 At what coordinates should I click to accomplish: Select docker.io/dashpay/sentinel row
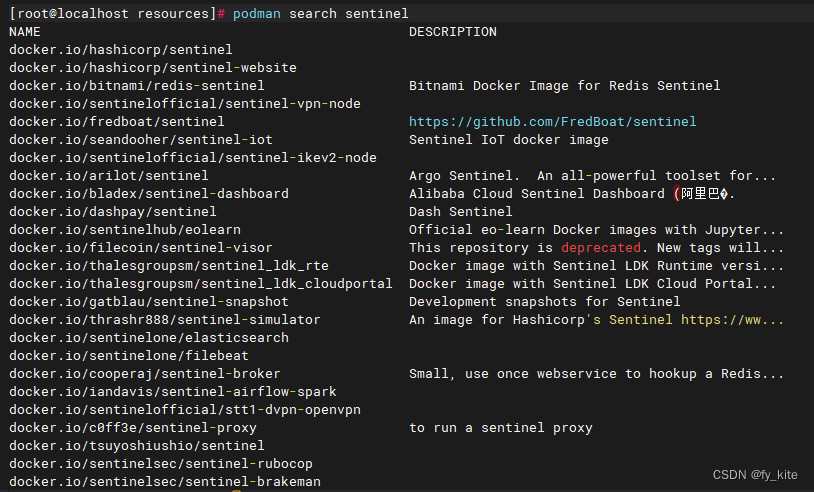click(113, 212)
